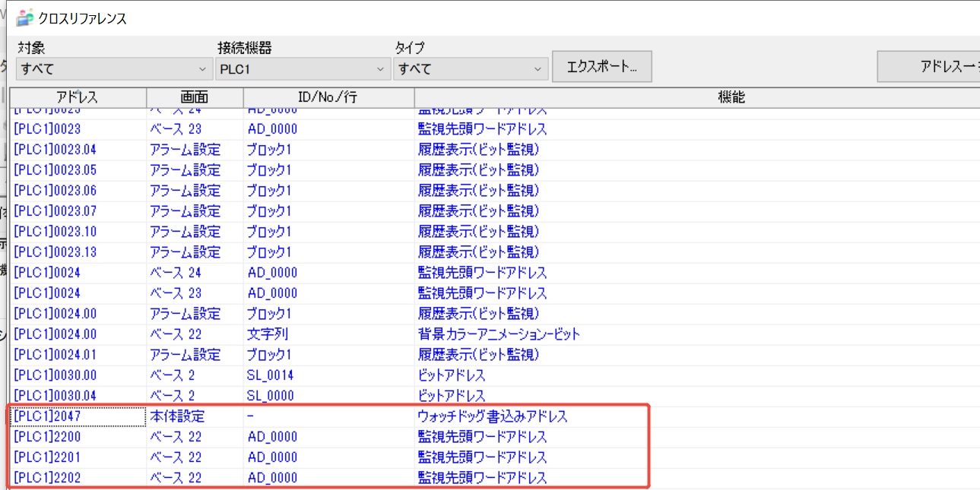The image size is (980, 490).
Task: Click the クロスリファレンス window title icon
Action: coord(24,17)
